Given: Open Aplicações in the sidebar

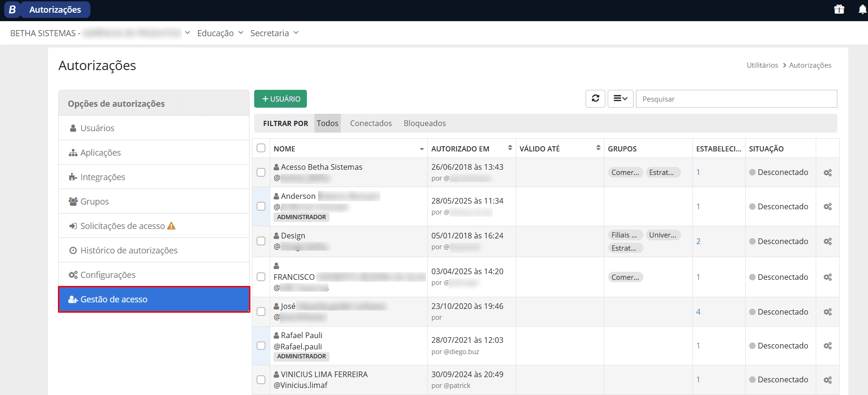Looking at the screenshot, I should click(x=154, y=152).
